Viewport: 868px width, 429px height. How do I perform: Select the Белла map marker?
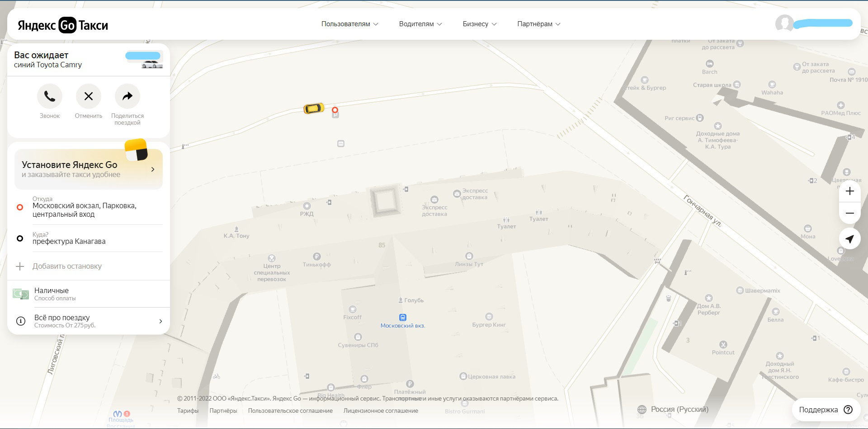[x=776, y=312]
